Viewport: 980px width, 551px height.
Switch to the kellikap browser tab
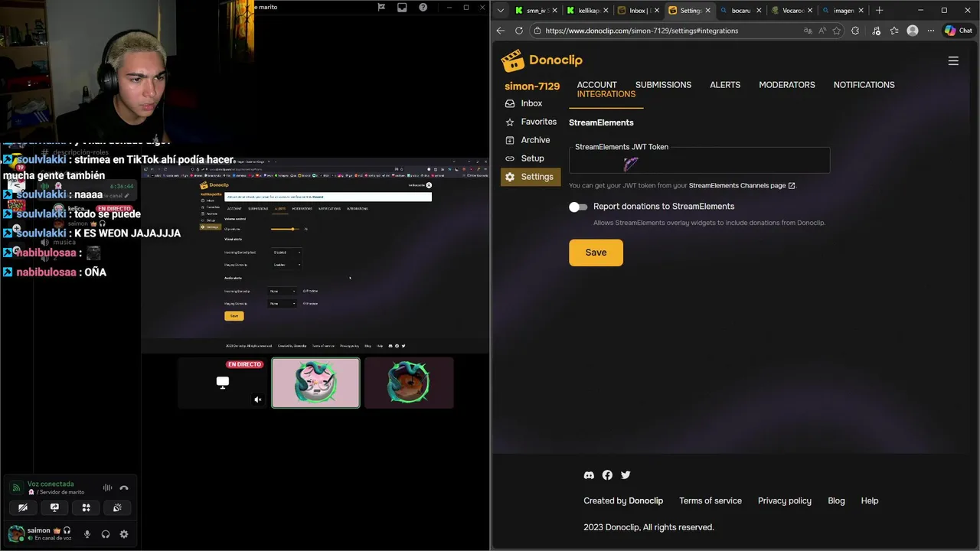(587, 11)
